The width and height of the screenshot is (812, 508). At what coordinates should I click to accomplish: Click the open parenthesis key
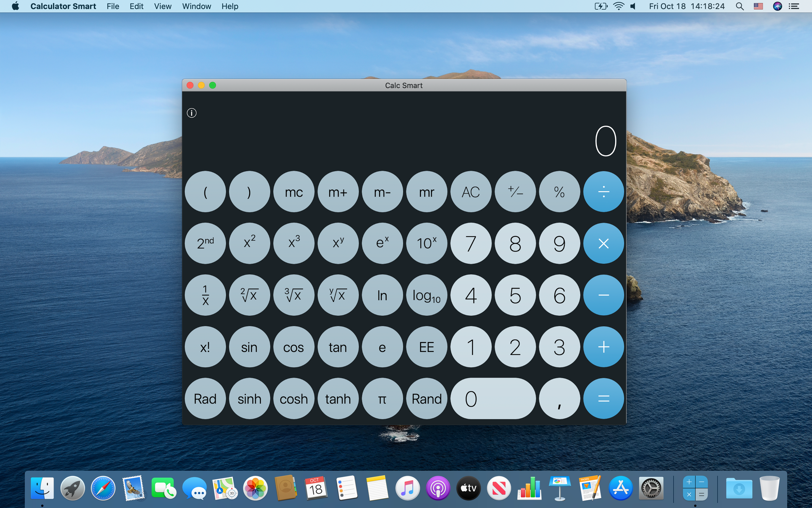205,192
